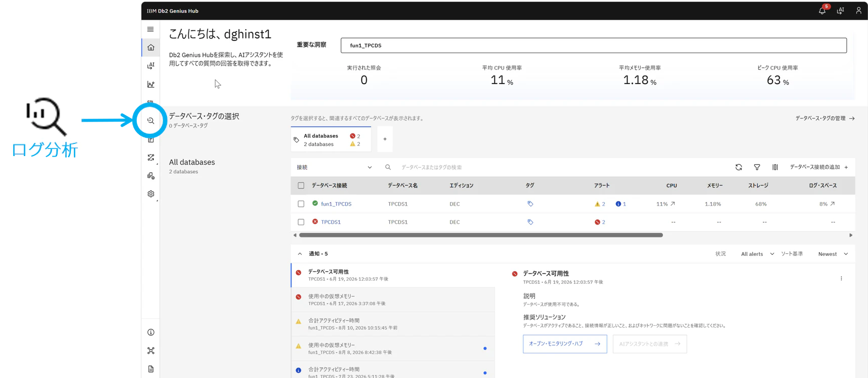Open the fun1_TPCDS database link
This screenshot has height=378, width=868.
336,204
